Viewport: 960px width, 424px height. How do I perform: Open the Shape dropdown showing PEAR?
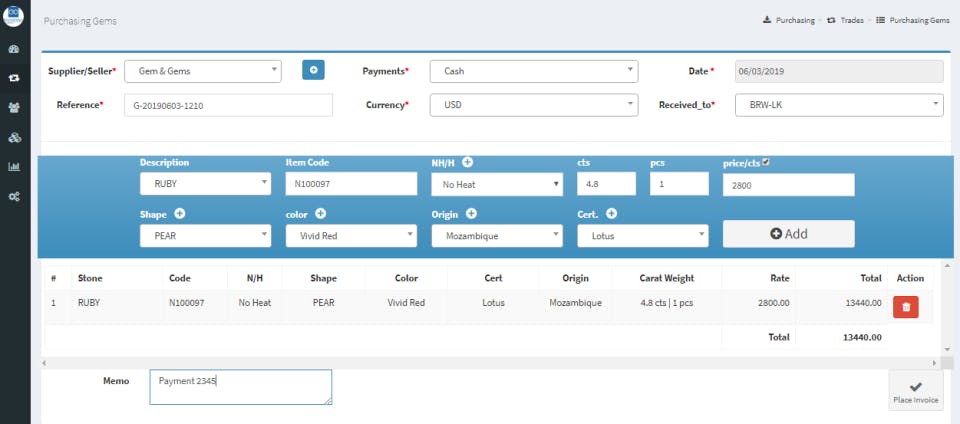click(205, 236)
